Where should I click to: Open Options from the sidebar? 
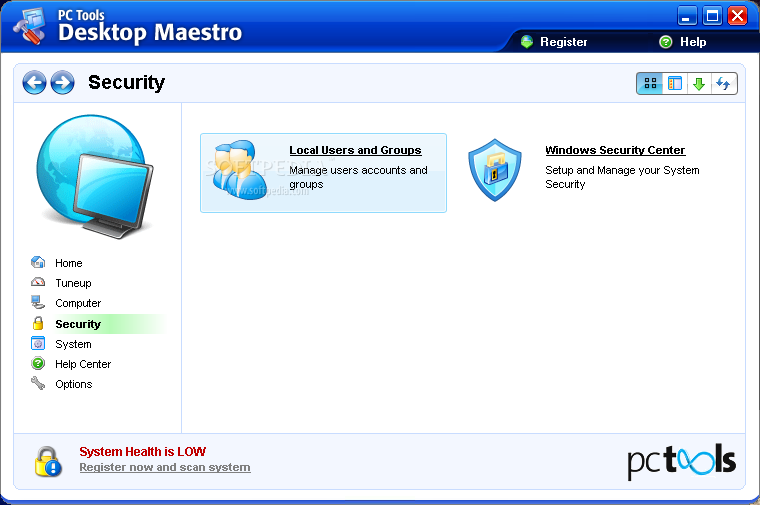pos(74,384)
